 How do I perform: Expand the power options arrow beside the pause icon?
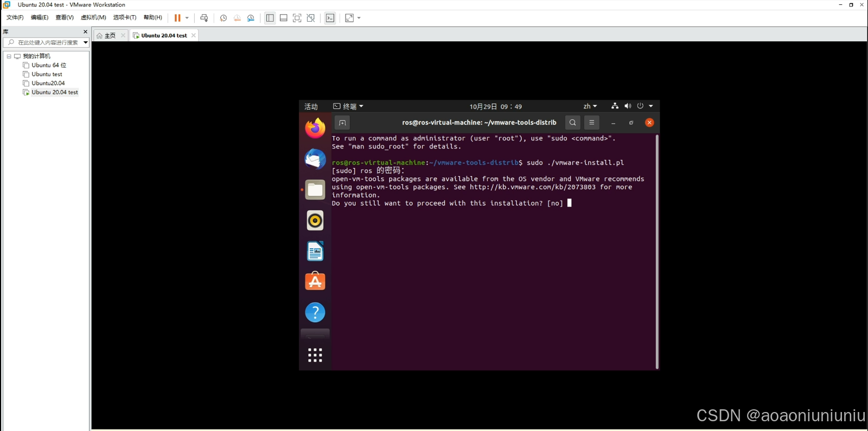187,18
